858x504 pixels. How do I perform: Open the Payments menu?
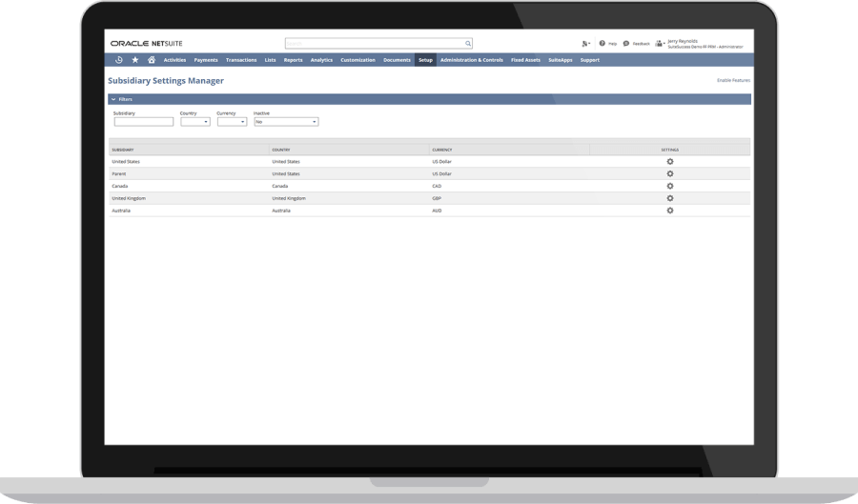(x=206, y=60)
